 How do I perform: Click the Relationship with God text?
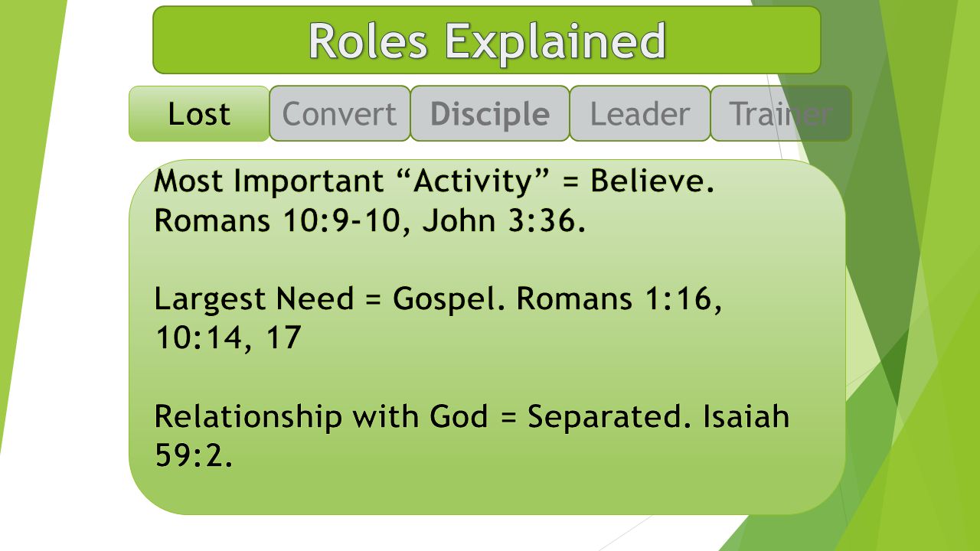point(321,416)
